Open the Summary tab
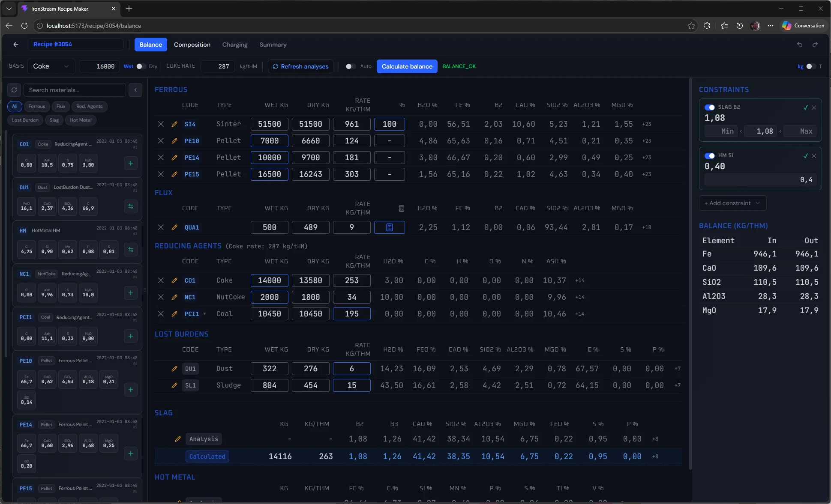Screen dimensions: 831x504 [273, 45]
